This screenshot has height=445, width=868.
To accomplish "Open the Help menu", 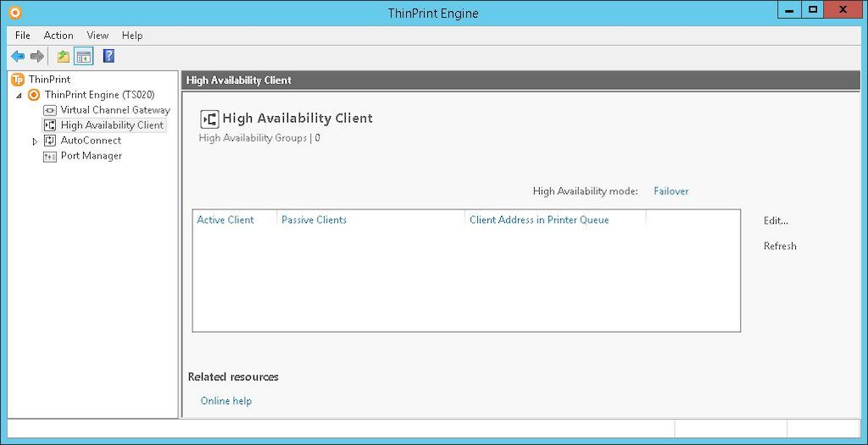I will (132, 36).
